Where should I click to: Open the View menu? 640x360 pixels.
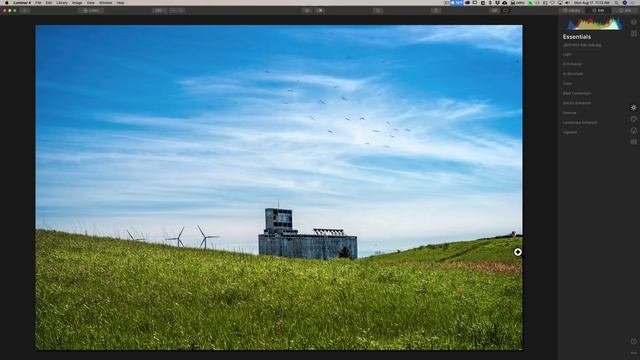(x=91, y=2)
